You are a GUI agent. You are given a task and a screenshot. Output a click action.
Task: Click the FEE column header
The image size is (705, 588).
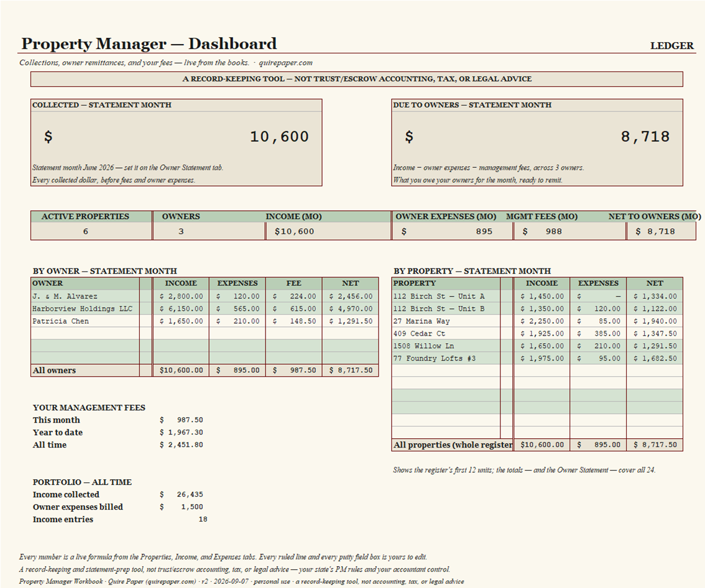click(294, 283)
